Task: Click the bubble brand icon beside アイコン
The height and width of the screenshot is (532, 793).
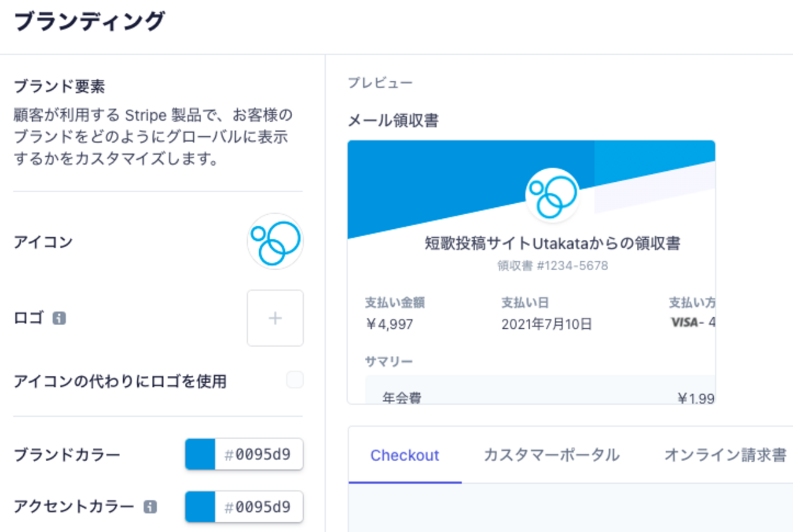Action: click(275, 242)
